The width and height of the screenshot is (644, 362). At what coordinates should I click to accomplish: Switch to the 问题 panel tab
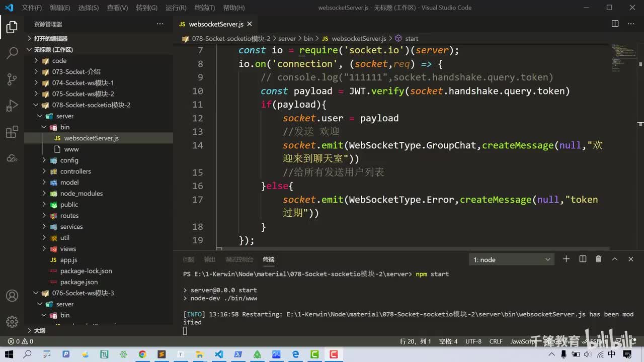click(x=189, y=259)
